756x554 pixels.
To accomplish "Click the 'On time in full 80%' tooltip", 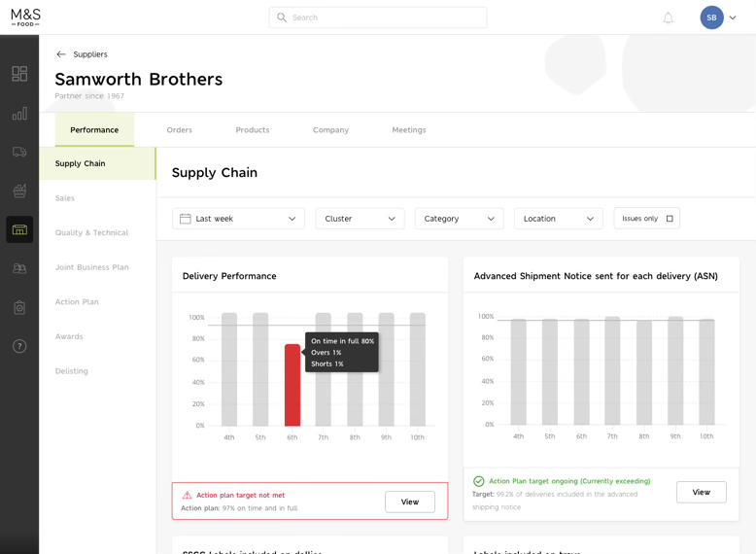I will pos(342,352).
